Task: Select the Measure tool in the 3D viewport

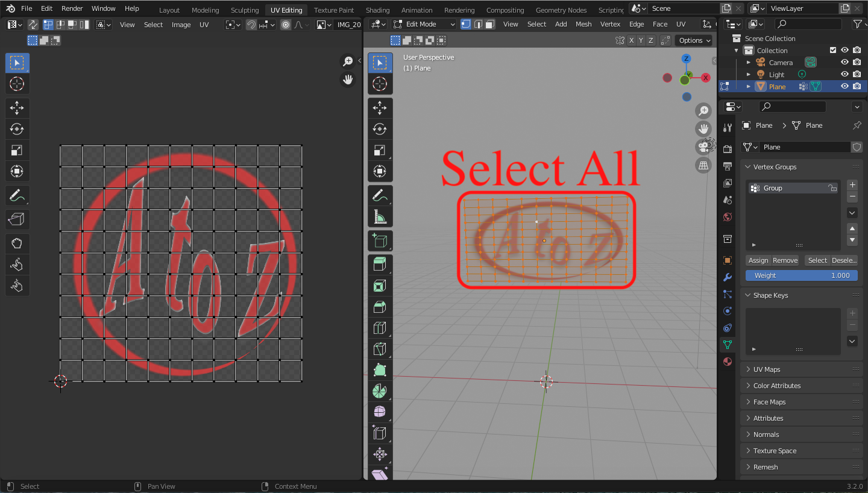Action: (380, 216)
